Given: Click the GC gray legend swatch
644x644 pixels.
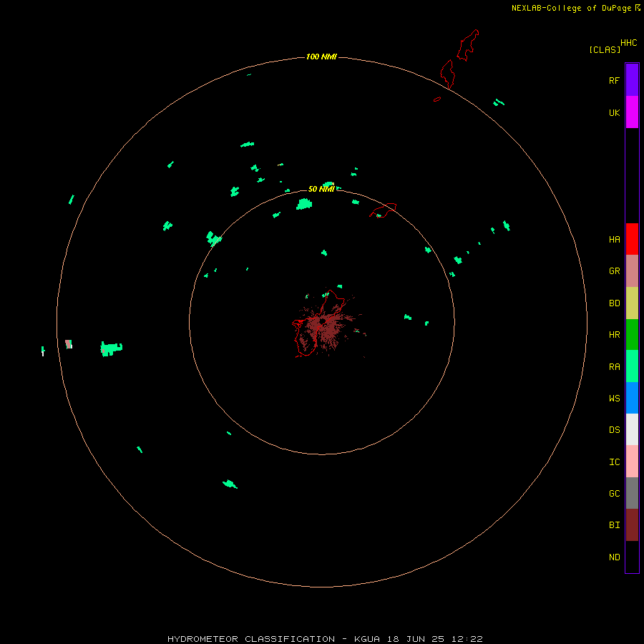Looking at the screenshot, I should pyautogui.click(x=632, y=493).
